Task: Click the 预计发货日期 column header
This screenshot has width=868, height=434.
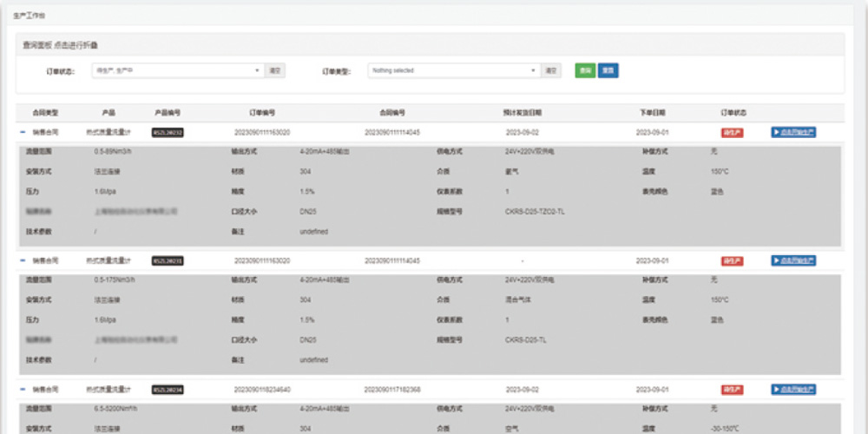Action: click(x=522, y=113)
